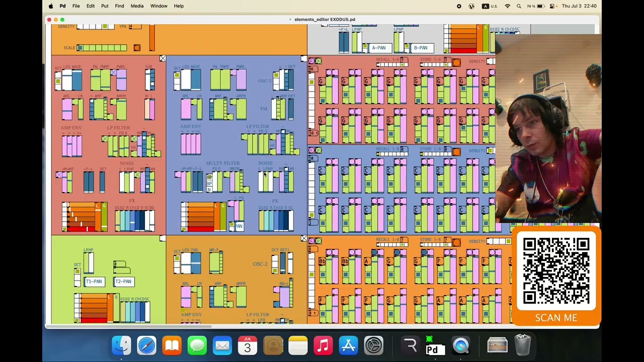Click the tall orange vertical slider near YPA
The width and height of the screenshot is (644, 362).
click(152, 37)
